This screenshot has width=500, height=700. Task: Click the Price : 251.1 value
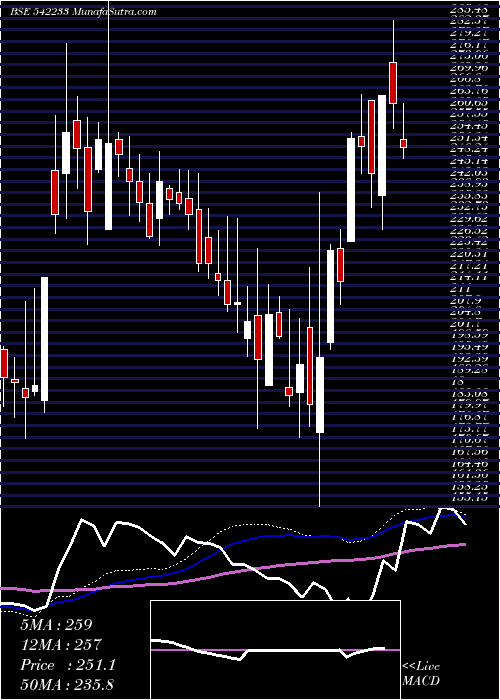[x=68, y=665]
